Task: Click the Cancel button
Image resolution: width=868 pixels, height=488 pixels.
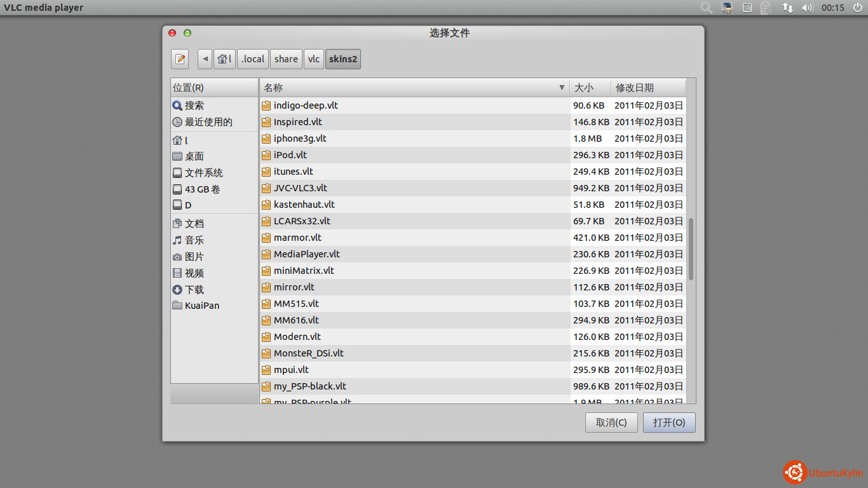Action: (x=611, y=423)
